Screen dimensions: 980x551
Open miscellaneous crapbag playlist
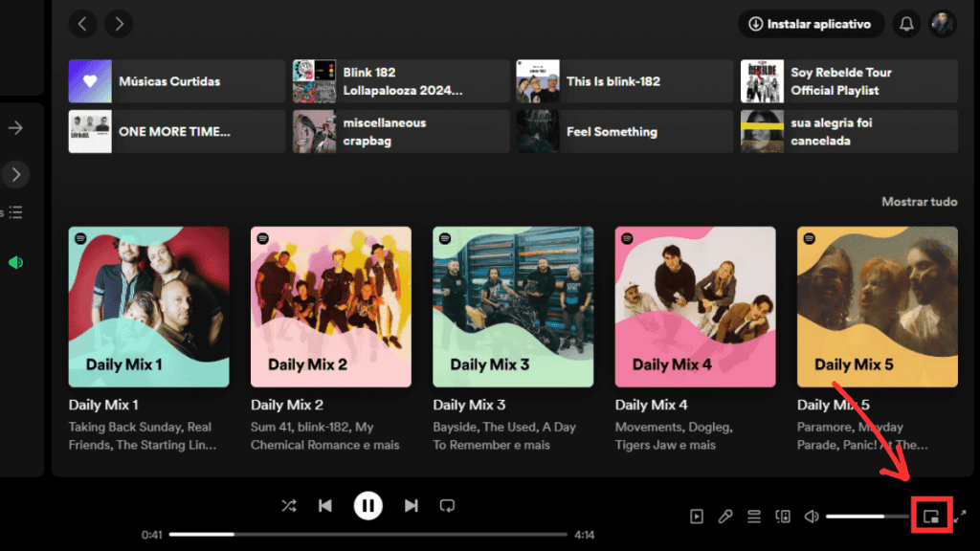401,131
